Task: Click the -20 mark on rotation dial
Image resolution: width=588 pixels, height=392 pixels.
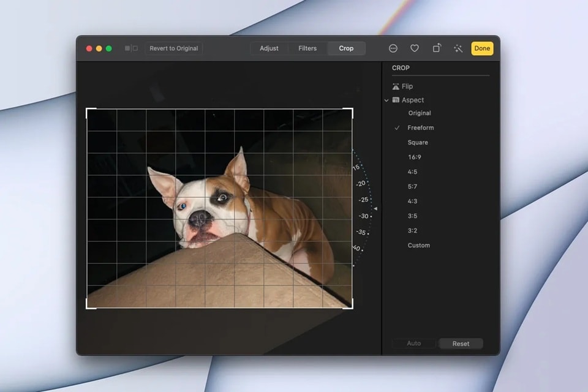Action: tap(361, 183)
